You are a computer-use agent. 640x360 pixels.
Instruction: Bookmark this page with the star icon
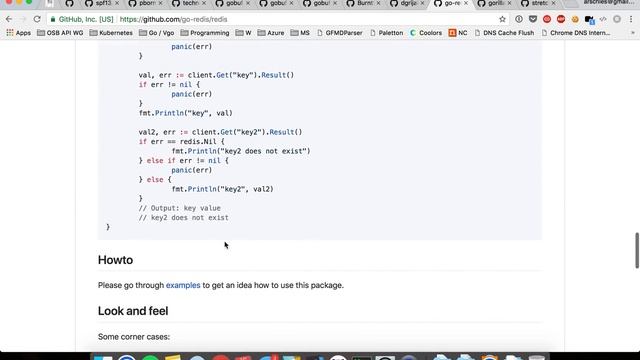[502, 19]
